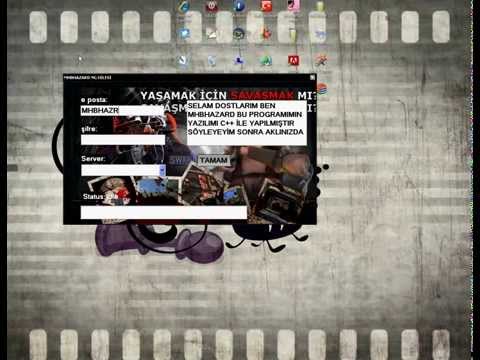Click the şifre password field
Viewport: 480px width, 360px height.
point(123,140)
